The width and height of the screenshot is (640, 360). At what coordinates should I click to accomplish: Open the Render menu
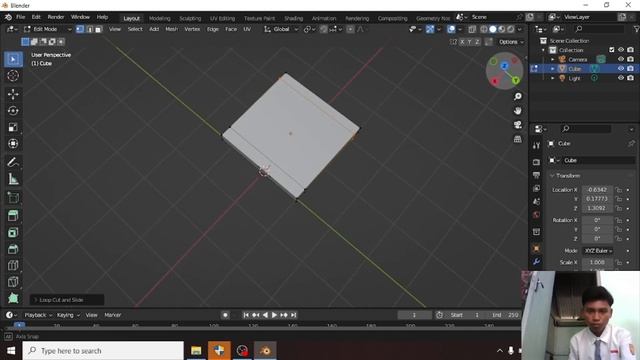point(56,17)
